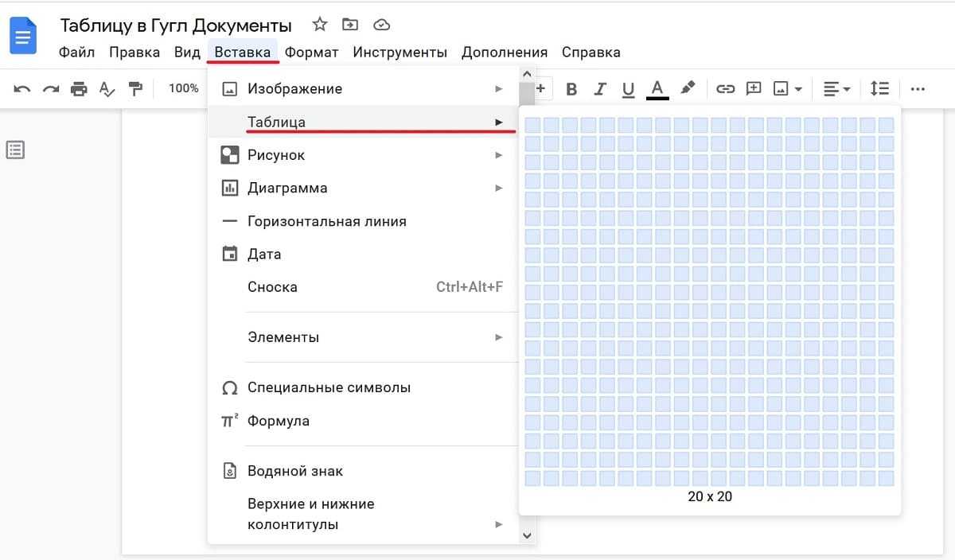The image size is (955, 560).
Task: Click the Print icon in toolbar
Action: pos(79,89)
